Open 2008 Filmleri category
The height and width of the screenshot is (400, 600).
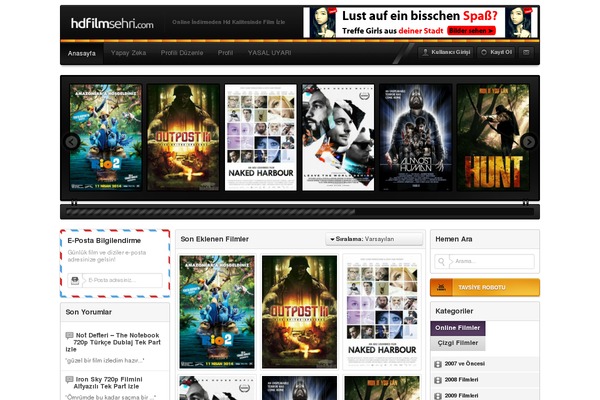461,380
